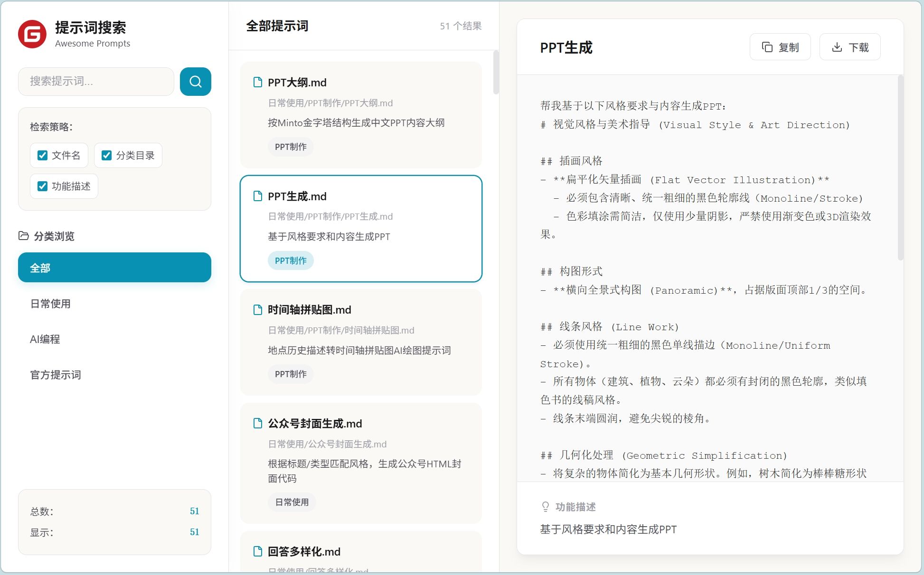Click file icon beside PPT大纲.md
The image size is (924, 575).
pyautogui.click(x=257, y=82)
